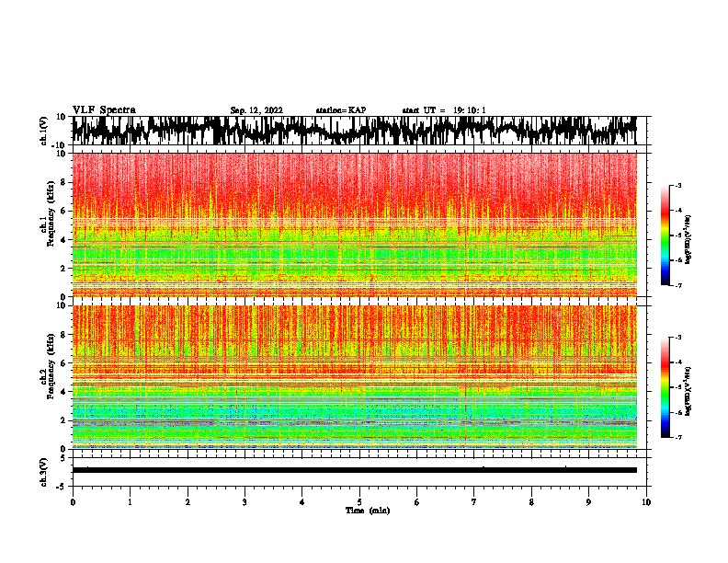Click the ch.2 color scale "-7" label
728x563 pixels.
coord(677,437)
